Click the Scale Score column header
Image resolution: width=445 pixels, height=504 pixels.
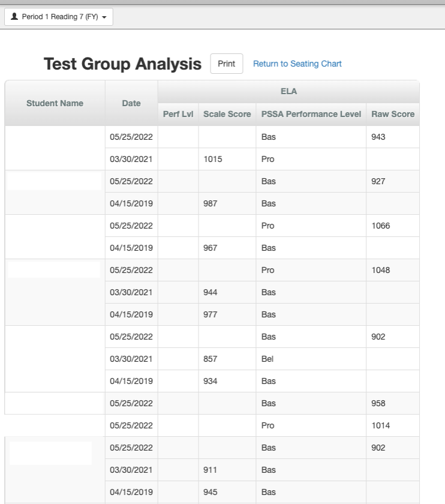click(227, 114)
